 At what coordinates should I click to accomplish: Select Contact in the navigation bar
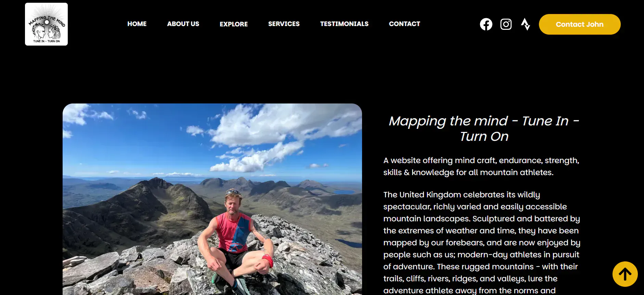(x=404, y=24)
